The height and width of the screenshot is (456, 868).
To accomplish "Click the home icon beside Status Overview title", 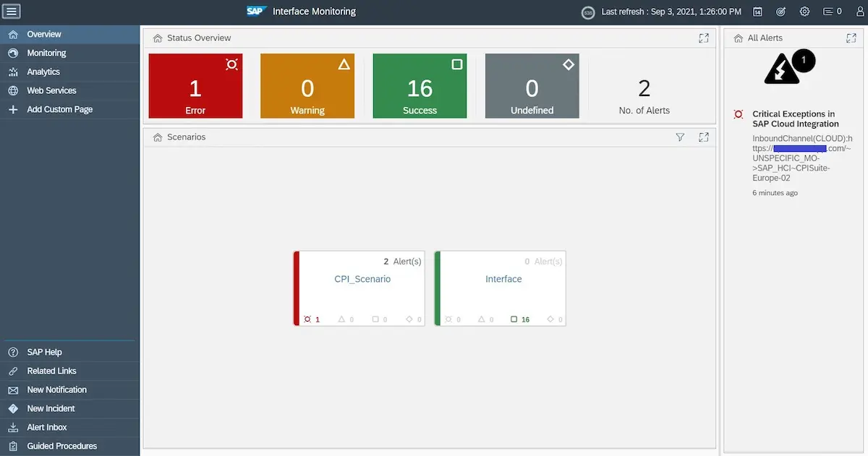I will click(x=158, y=38).
